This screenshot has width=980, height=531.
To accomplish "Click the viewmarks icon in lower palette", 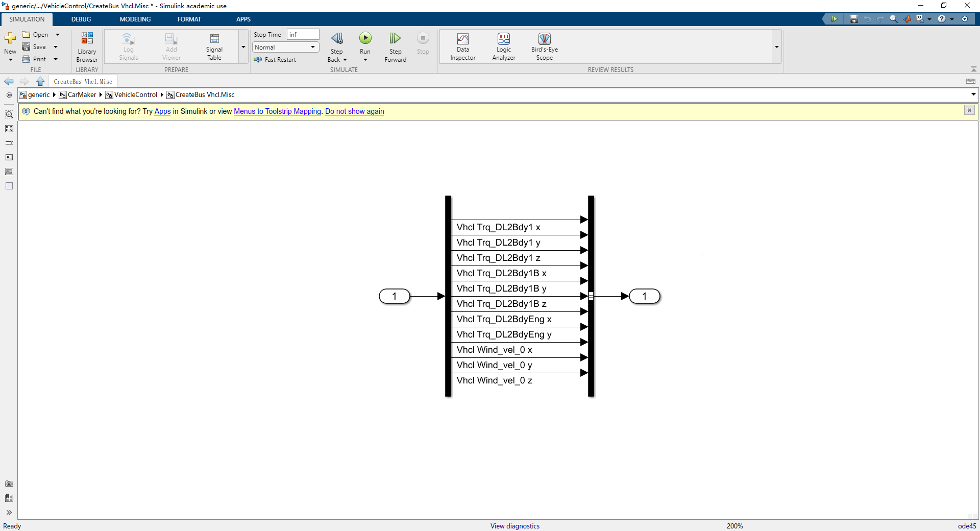I will point(9,498).
